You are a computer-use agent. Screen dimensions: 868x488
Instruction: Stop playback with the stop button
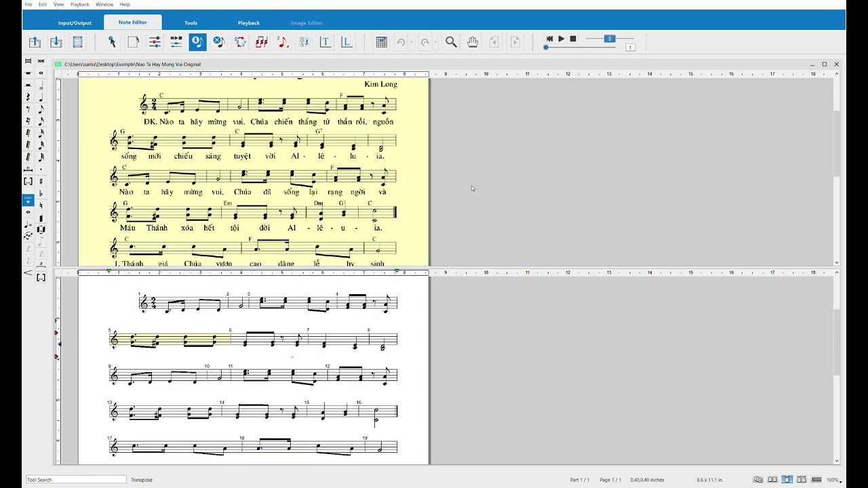[573, 39]
